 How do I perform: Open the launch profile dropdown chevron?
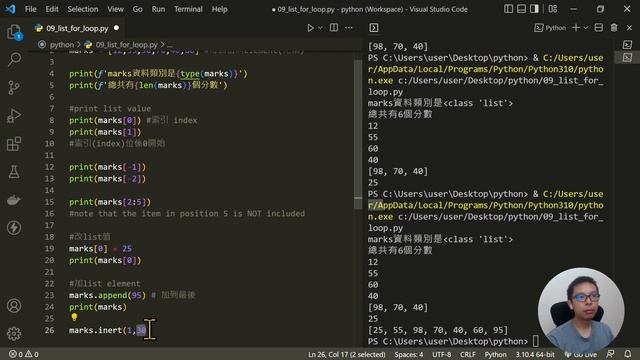tap(586, 28)
